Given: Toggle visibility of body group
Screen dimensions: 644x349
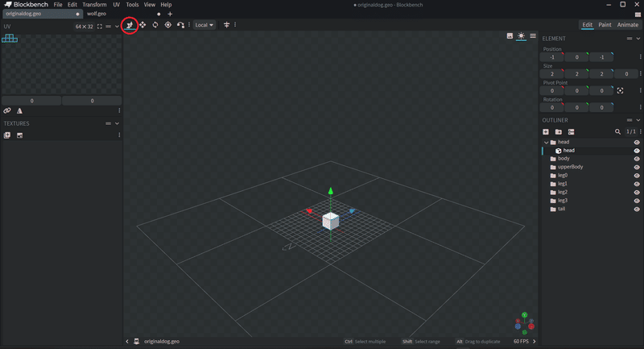Looking at the screenshot, I should tap(637, 159).
